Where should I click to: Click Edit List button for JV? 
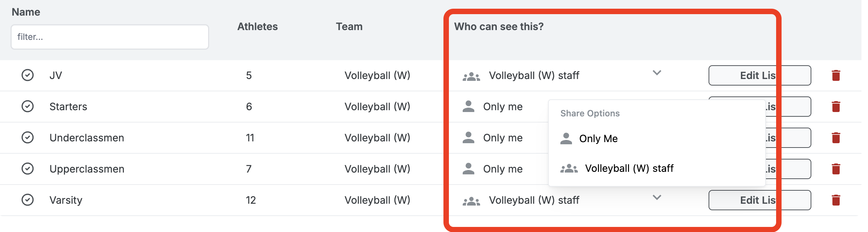click(x=759, y=75)
